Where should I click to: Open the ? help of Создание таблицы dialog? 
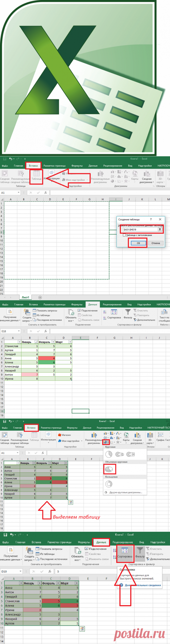151,219
